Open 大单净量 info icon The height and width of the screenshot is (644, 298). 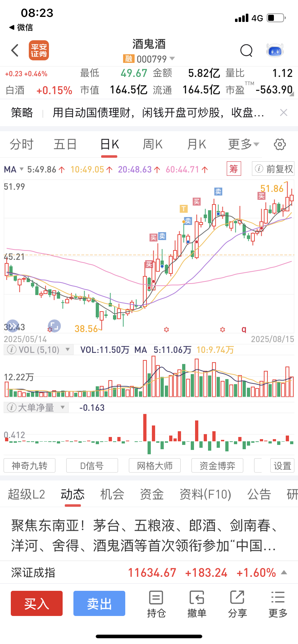click(12, 408)
